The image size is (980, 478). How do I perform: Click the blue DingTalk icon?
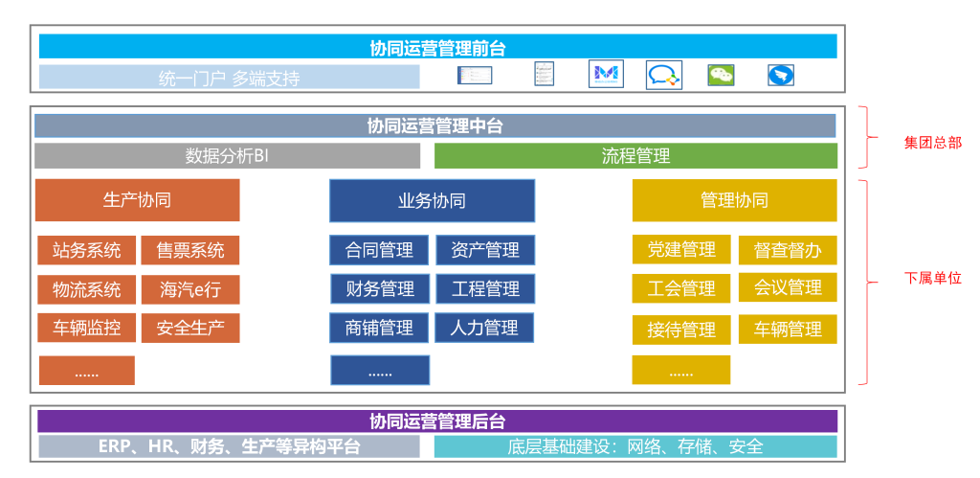(x=781, y=75)
